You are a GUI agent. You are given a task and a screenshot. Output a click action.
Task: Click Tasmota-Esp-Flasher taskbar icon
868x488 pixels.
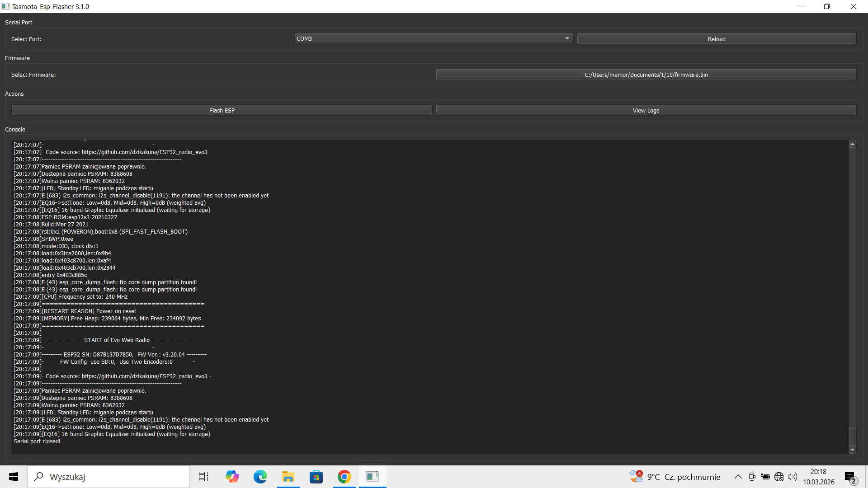coord(373,477)
